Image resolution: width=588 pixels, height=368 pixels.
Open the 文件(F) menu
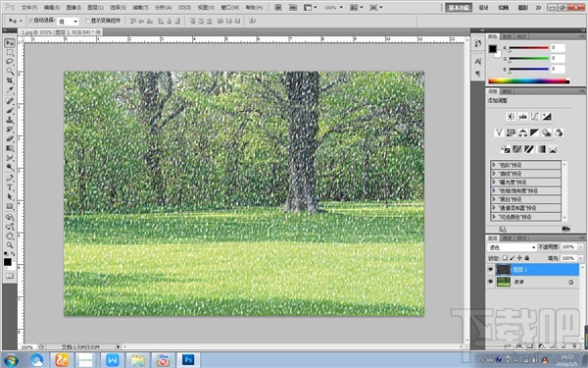tap(29, 8)
